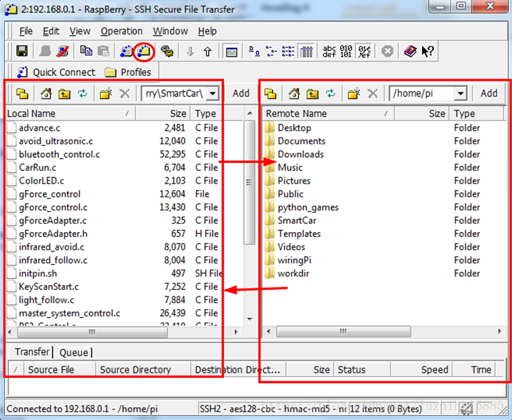Click Add next to local path

click(241, 94)
